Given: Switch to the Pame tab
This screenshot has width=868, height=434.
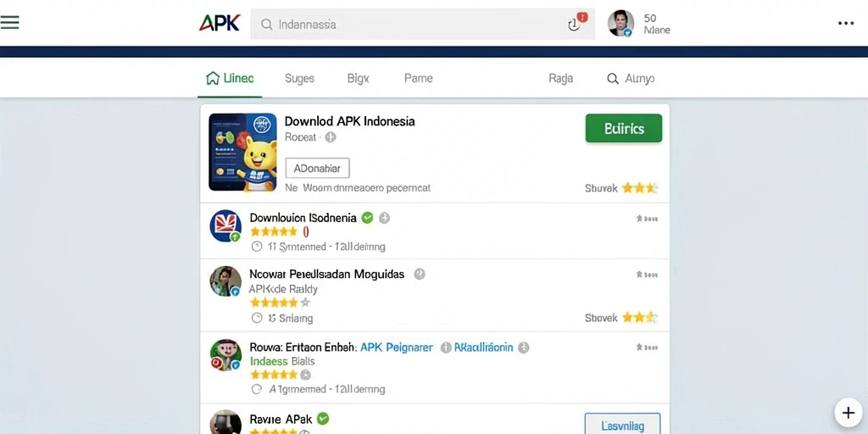Looking at the screenshot, I should [419, 79].
